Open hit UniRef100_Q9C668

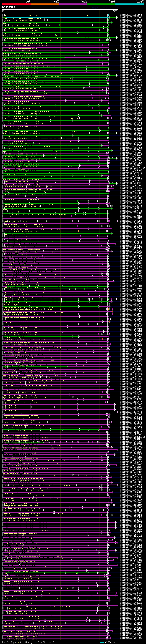point(131,15)
